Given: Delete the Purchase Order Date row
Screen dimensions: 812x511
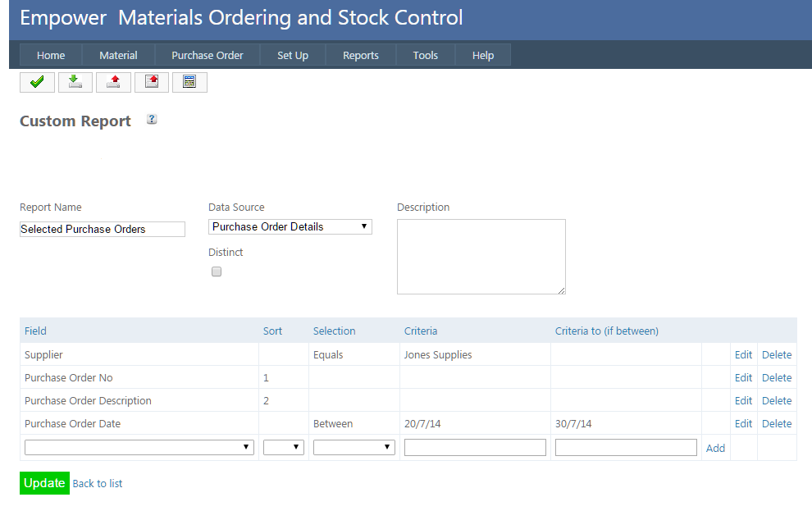Looking at the screenshot, I should click(776, 424).
